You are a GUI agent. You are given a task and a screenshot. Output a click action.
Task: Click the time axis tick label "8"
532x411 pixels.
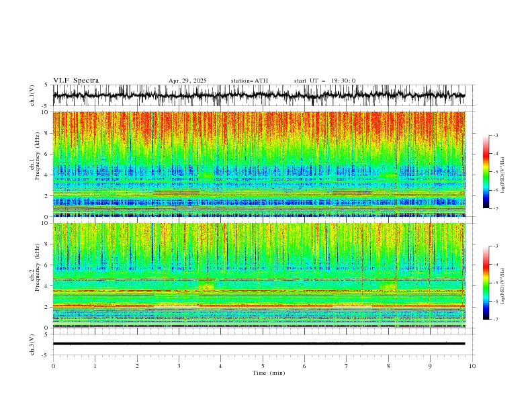tap(388, 366)
